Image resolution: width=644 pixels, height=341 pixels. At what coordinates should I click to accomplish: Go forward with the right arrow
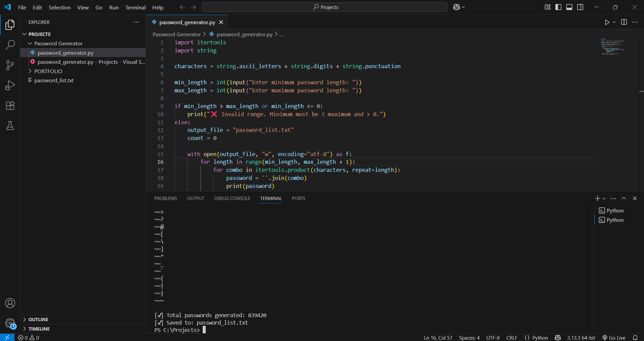[x=193, y=7]
